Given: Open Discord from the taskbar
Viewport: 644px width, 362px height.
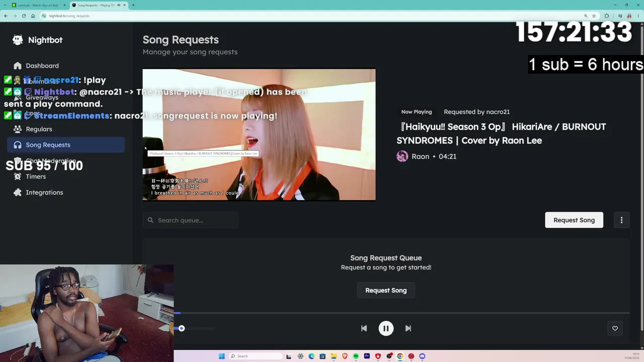Looking at the screenshot, I should pyautogui.click(x=422, y=356).
